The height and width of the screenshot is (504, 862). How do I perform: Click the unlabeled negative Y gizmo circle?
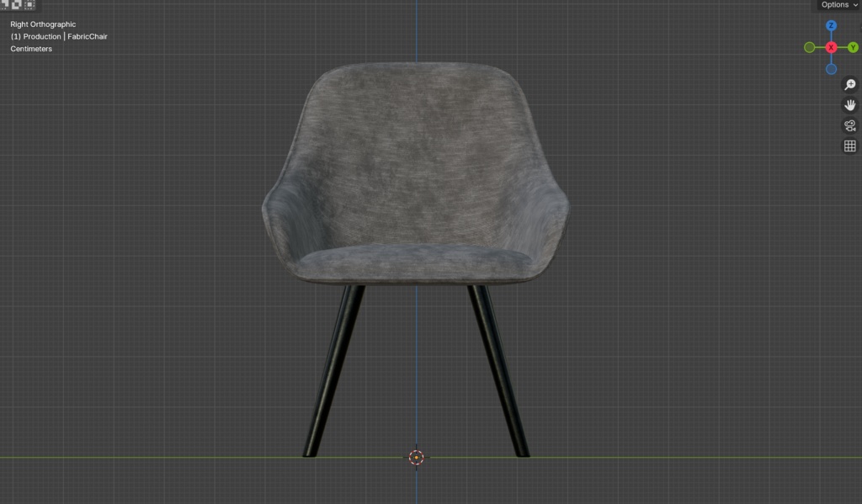point(809,48)
